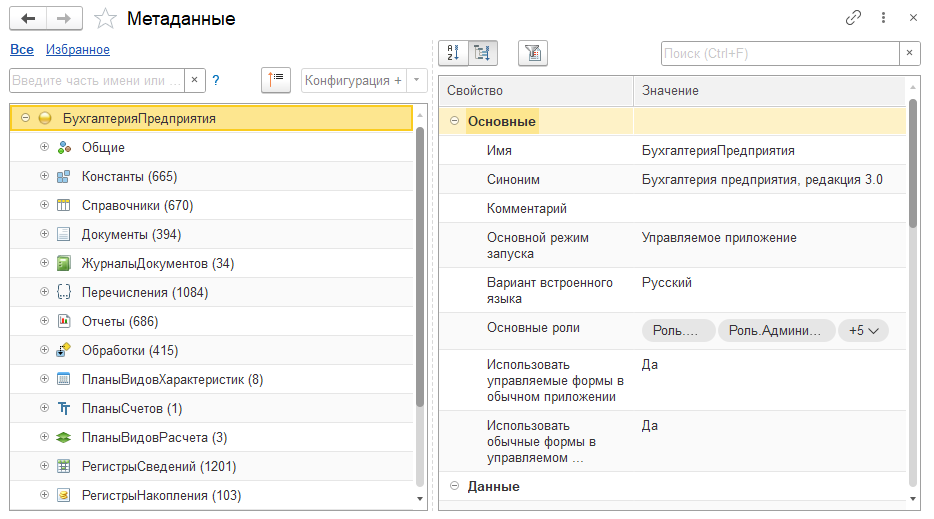The width and height of the screenshot is (934, 519).
Task: Toggle grouping properties by category
Action: 482,53
